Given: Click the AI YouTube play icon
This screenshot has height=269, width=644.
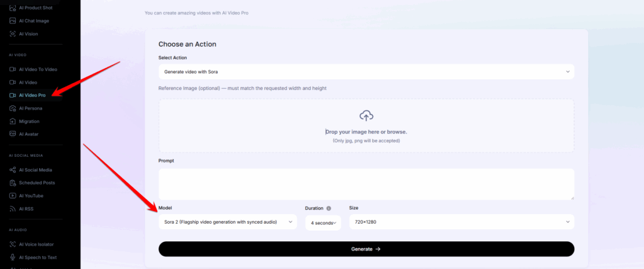Looking at the screenshot, I should (13, 196).
